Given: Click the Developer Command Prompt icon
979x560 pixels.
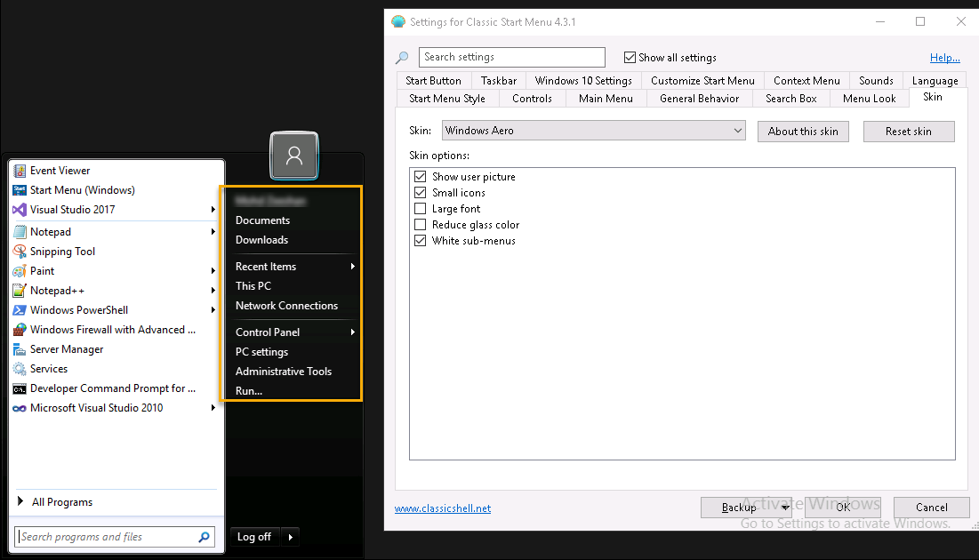Looking at the screenshot, I should click(x=20, y=388).
